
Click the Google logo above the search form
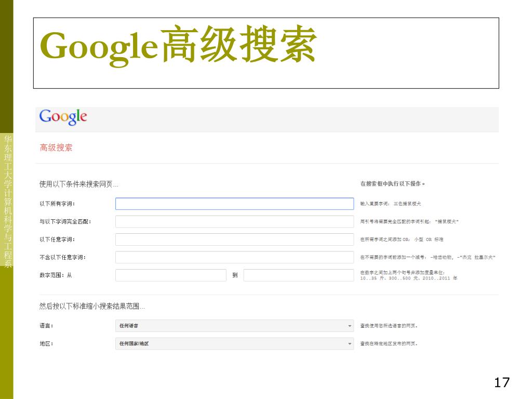tap(63, 117)
